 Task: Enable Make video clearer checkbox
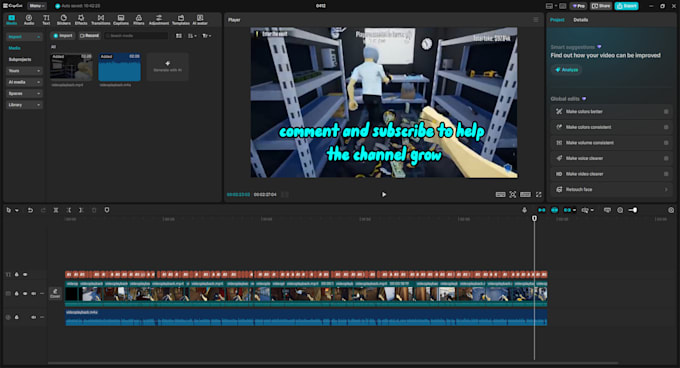[x=666, y=174]
